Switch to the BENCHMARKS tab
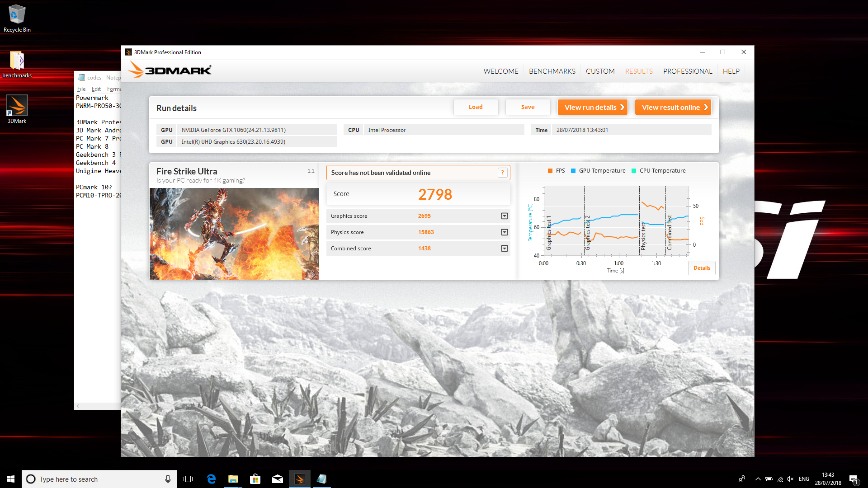868x488 pixels. (552, 71)
